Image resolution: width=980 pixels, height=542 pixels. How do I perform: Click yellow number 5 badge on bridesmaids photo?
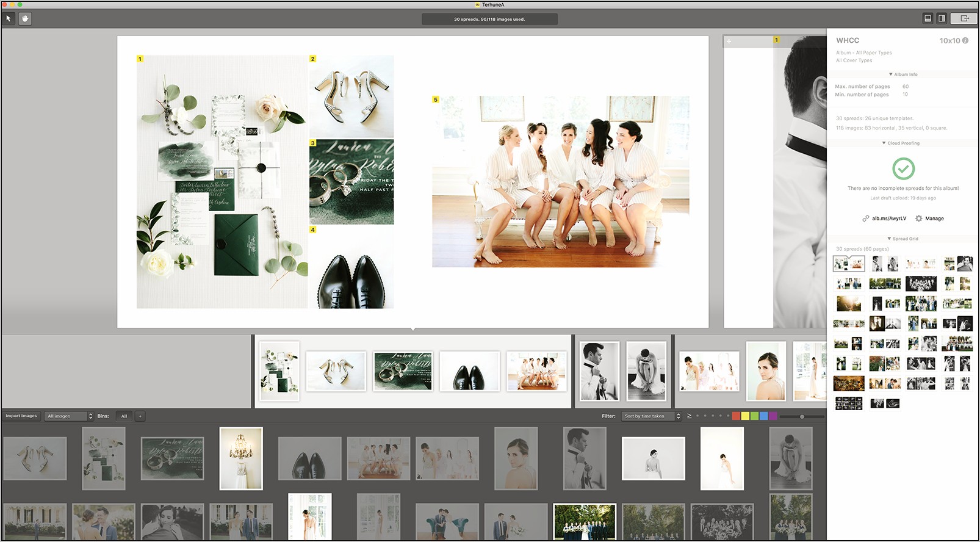(436, 99)
